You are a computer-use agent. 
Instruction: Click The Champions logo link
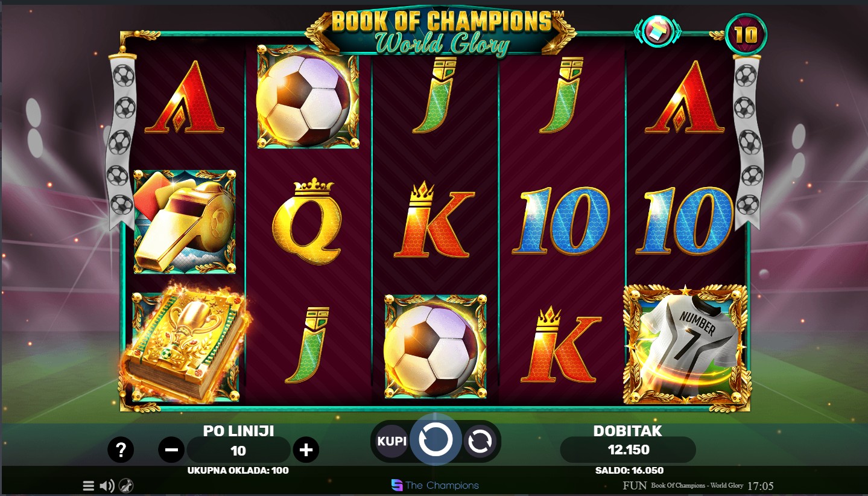[x=435, y=485]
